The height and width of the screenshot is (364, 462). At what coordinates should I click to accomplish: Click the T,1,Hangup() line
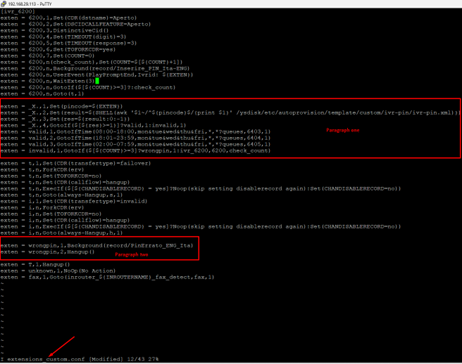tap(35, 265)
